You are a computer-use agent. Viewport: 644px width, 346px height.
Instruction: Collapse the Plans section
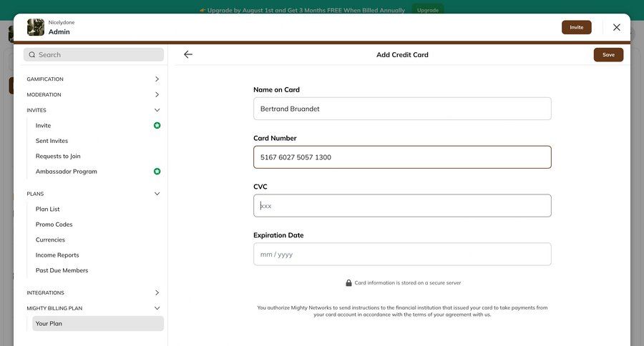tap(94, 194)
